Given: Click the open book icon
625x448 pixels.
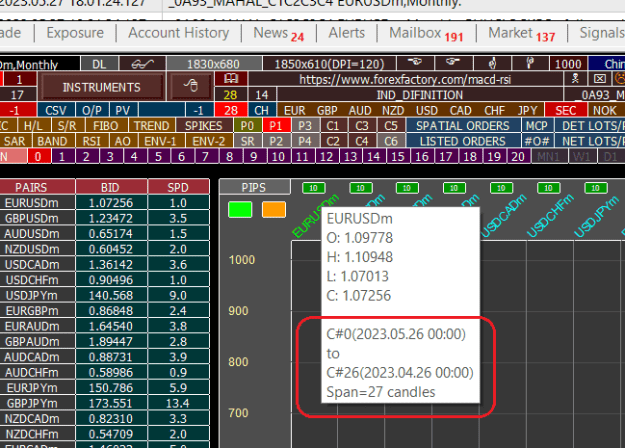Looking at the screenshot, I should coord(230,79).
